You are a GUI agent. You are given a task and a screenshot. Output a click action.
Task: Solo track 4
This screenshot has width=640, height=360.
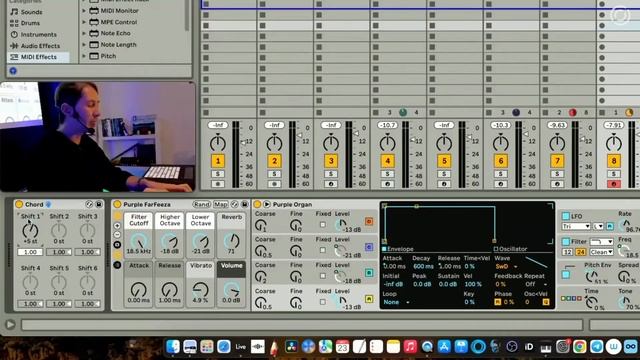[387, 174]
